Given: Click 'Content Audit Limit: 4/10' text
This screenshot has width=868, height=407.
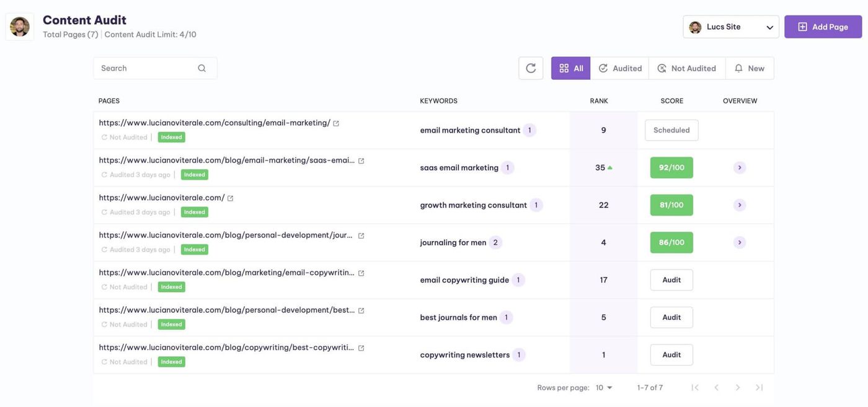Looking at the screenshot, I should click(x=151, y=35).
